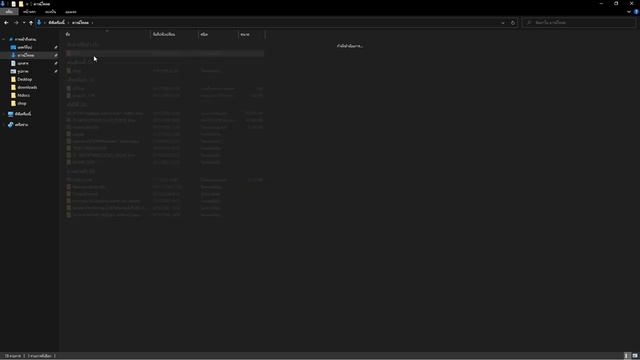Screen dimensions: 640x360
Task: Select the pinned Documents item in the sidebar
Action: point(23,63)
